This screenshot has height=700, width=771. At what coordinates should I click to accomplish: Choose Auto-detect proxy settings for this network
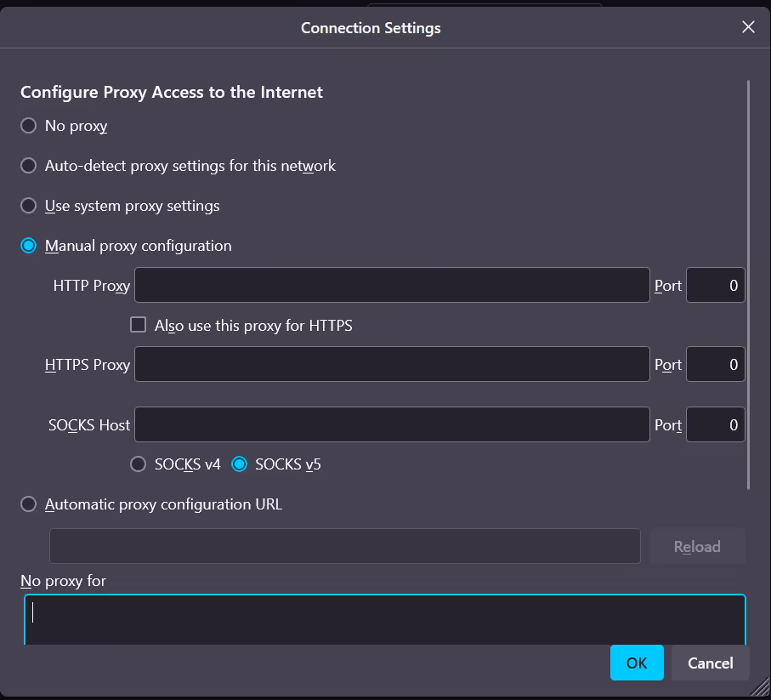tap(29, 166)
